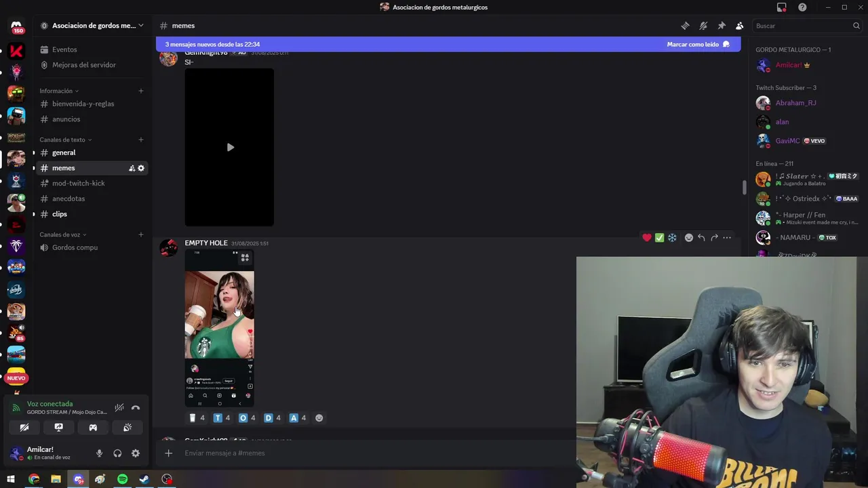Image resolution: width=868 pixels, height=488 pixels.
Task: Edit memes channel gear icon
Action: [x=141, y=168]
